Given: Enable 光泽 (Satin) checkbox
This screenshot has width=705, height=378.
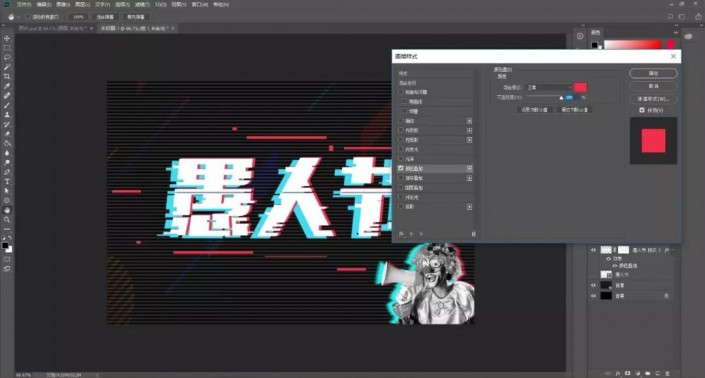Looking at the screenshot, I should tap(401, 159).
